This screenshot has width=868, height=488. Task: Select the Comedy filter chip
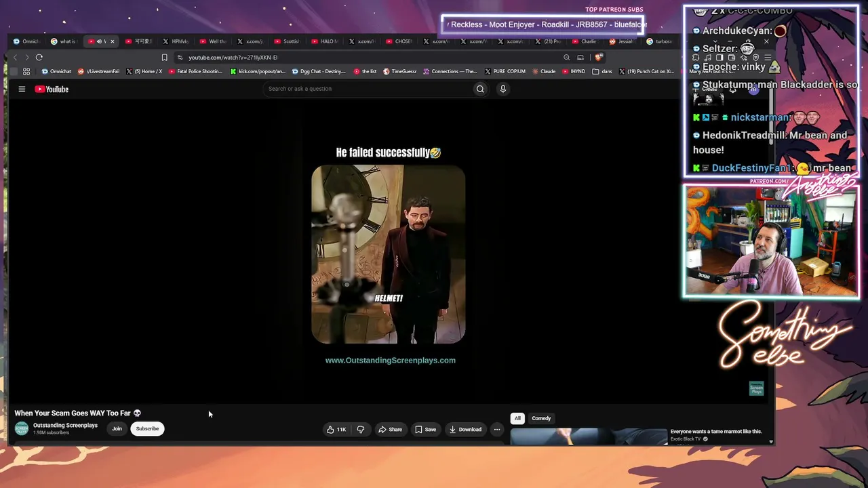tap(541, 418)
